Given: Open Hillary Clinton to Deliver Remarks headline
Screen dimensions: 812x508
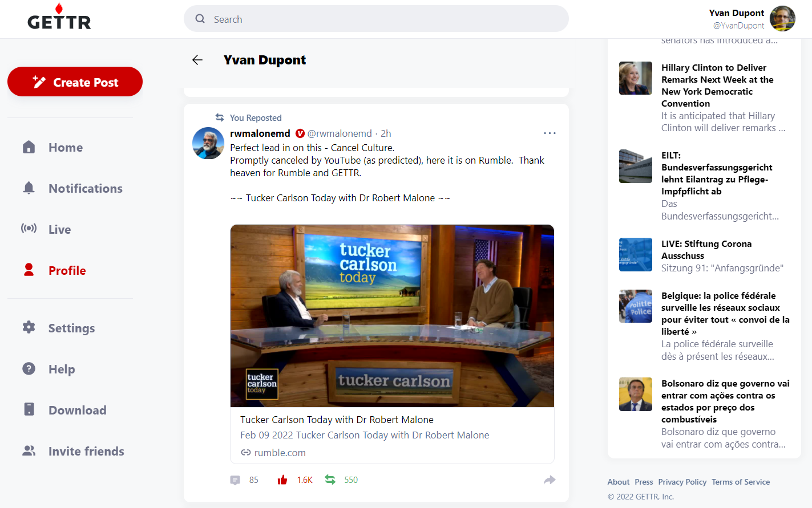Looking at the screenshot, I should point(717,86).
